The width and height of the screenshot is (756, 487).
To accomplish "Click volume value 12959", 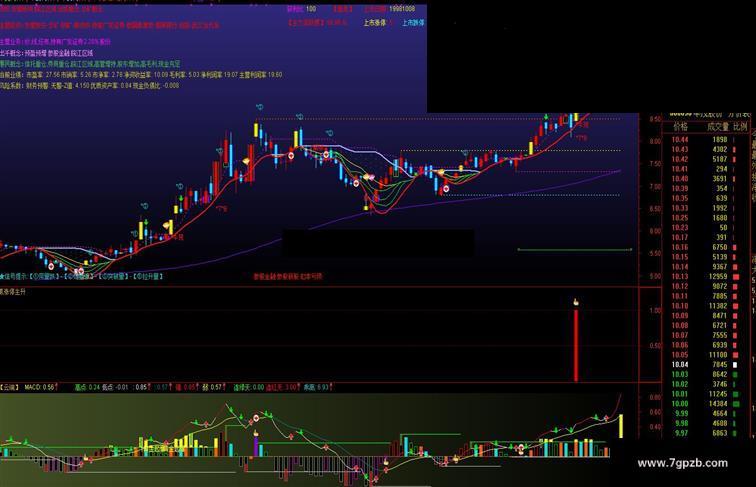I will point(718,277).
